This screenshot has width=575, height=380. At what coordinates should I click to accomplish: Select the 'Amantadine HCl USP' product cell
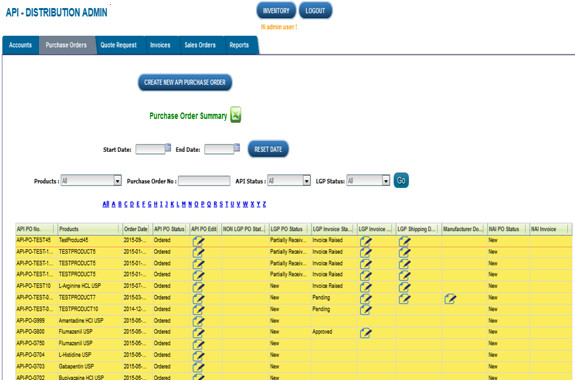point(89,321)
